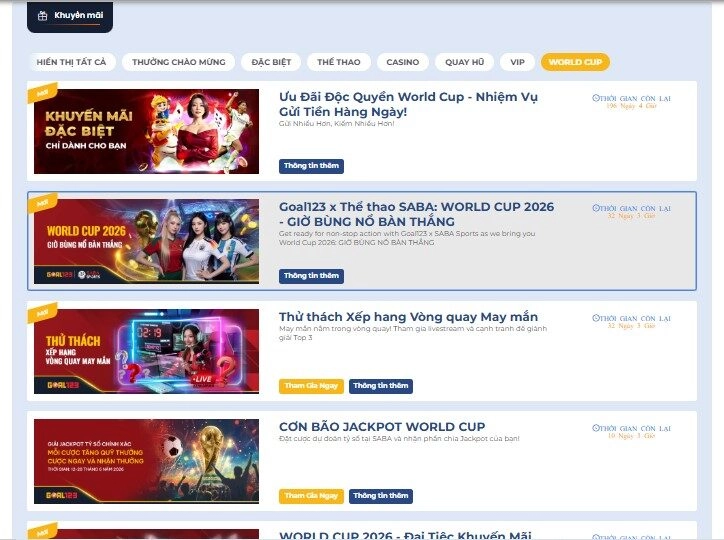Choose the QUAY HŨ filter tab

point(465,62)
